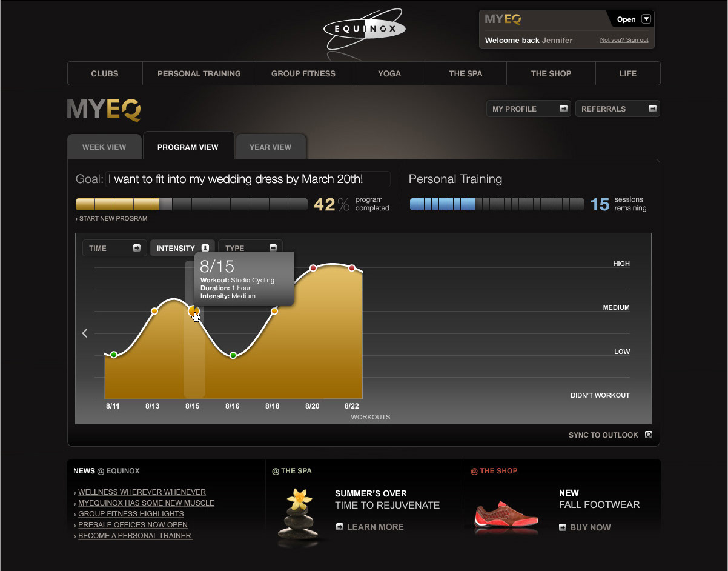728x571 pixels.
Task: Click the spa stones flower image
Action: coord(298,515)
